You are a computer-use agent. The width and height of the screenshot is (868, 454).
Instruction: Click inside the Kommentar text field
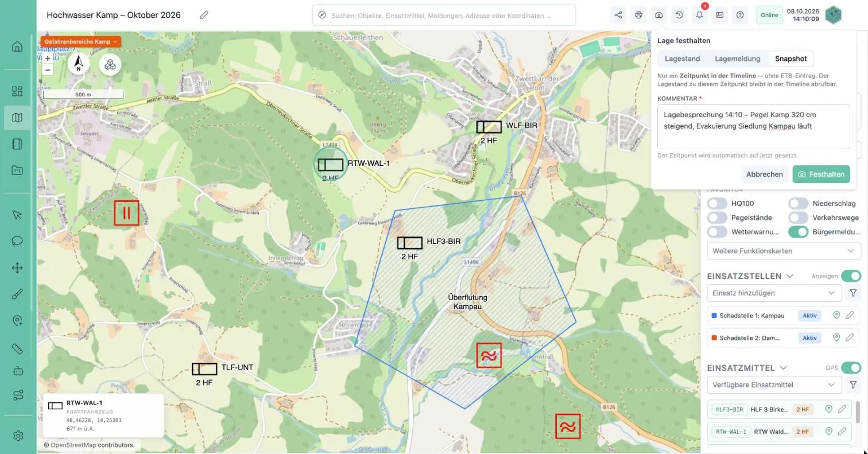753,127
